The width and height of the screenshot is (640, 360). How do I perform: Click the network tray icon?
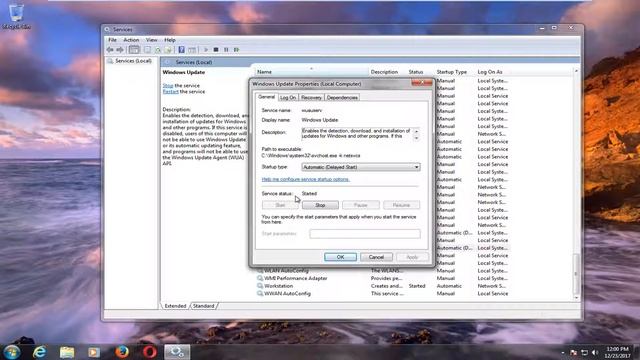click(x=584, y=352)
